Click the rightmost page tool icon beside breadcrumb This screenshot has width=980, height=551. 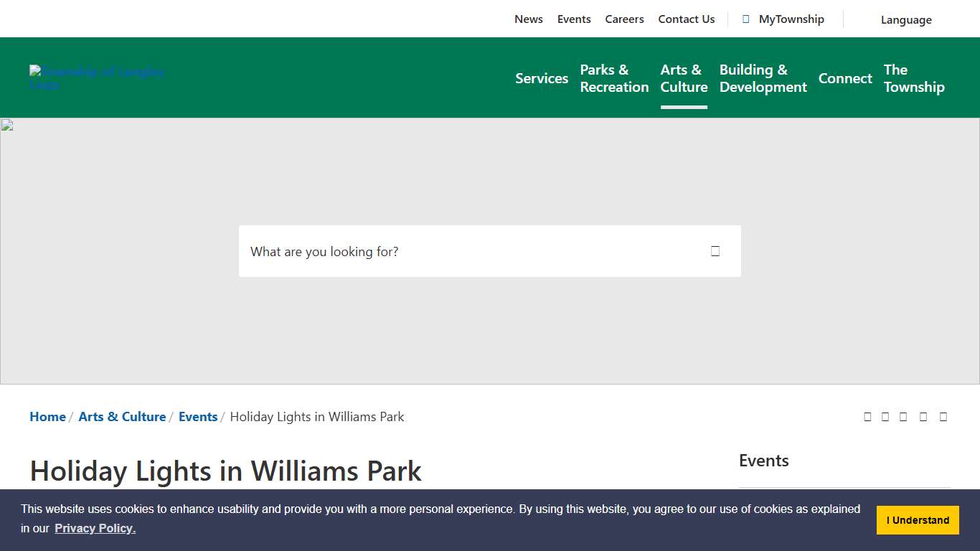tap(943, 417)
